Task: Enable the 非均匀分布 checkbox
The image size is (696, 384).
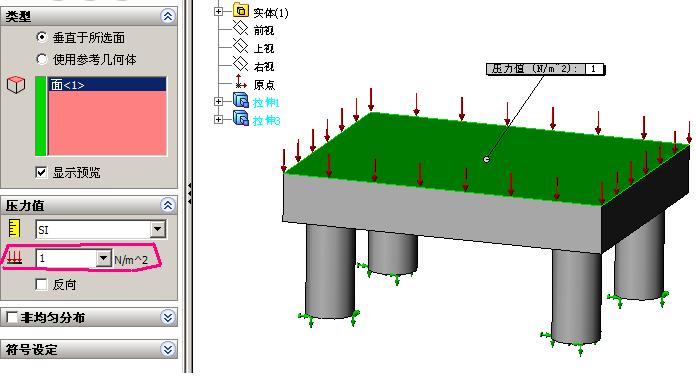Action: (x=12, y=317)
